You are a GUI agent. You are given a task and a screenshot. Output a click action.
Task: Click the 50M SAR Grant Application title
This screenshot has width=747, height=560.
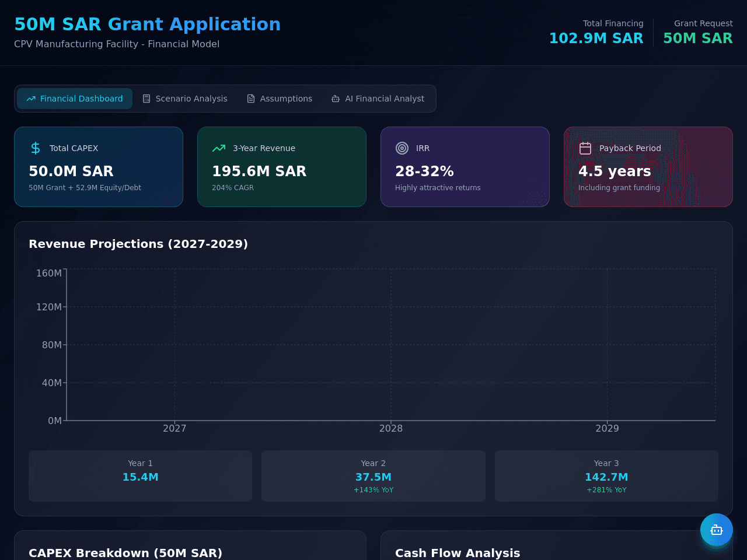[x=147, y=24]
